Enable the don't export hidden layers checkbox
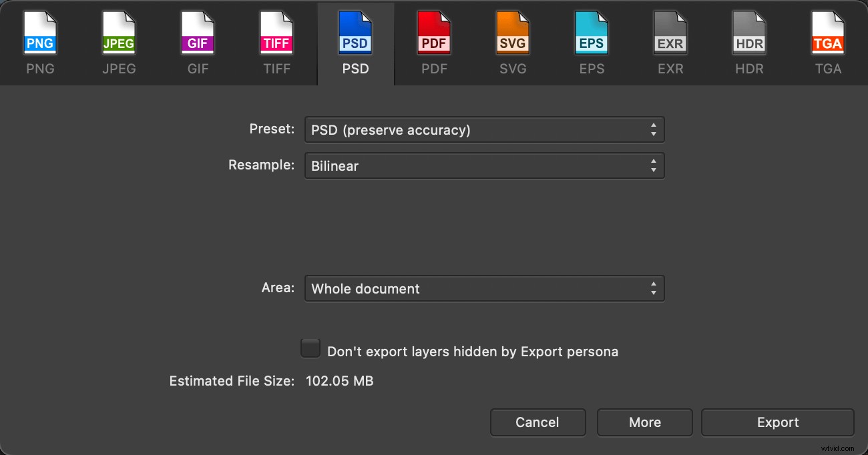The width and height of the screenshot is (868, 455). point(310,348)
